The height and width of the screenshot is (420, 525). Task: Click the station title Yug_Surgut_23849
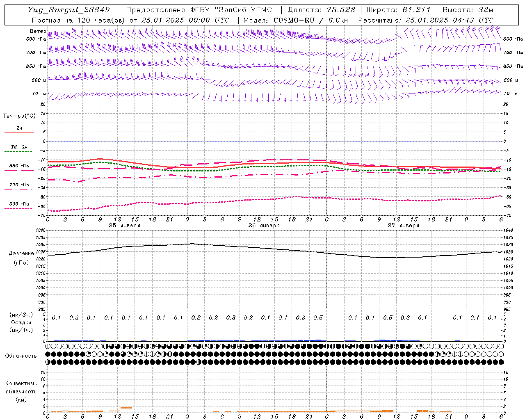coord(69,10)
